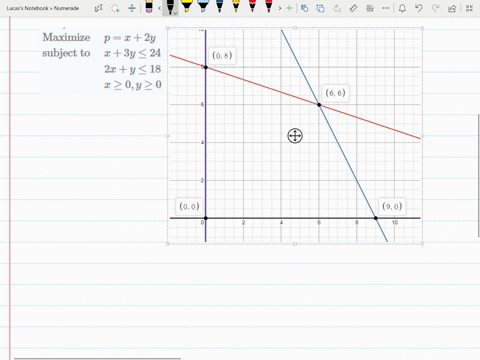Open the more options ellipsis menu
The width and height of the screenshot is (480, 360).
point(386,8)
